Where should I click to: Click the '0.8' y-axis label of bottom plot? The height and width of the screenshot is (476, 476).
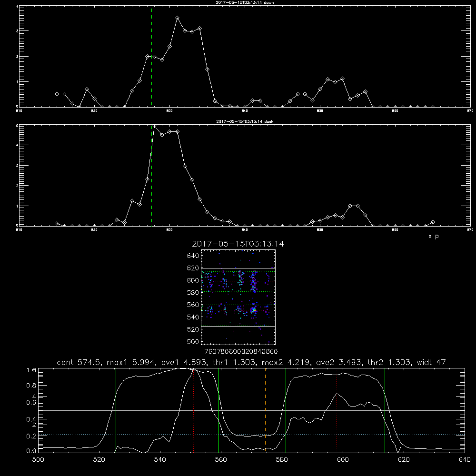click(x=31, y=386)
